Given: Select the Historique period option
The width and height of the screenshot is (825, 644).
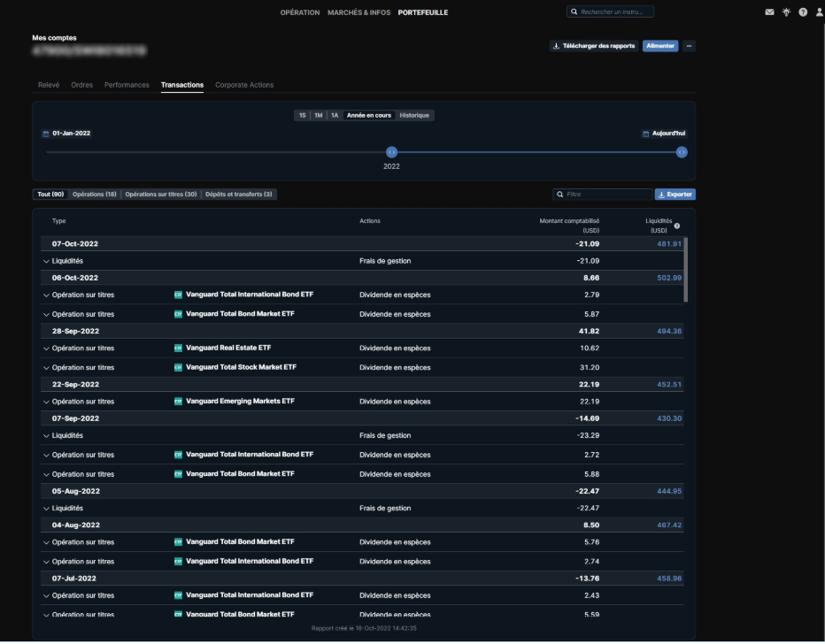Looking at the screenshot, I should click(x=414, y=115).
